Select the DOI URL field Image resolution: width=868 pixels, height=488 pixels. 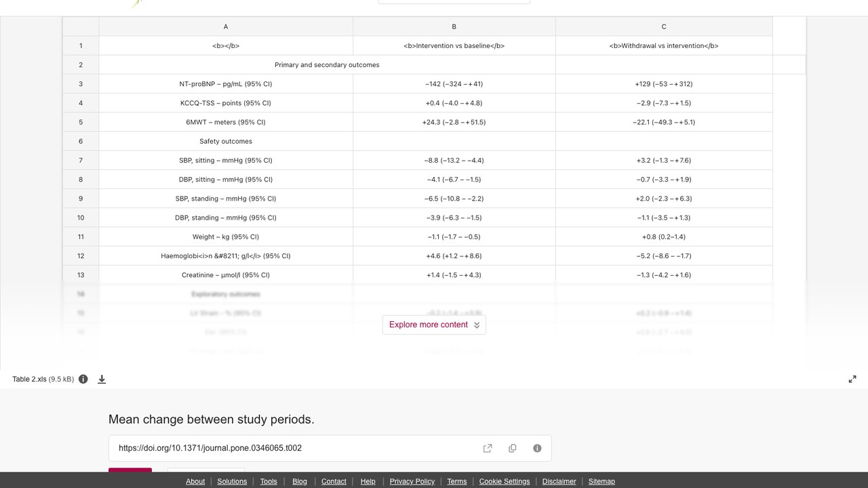330,448
